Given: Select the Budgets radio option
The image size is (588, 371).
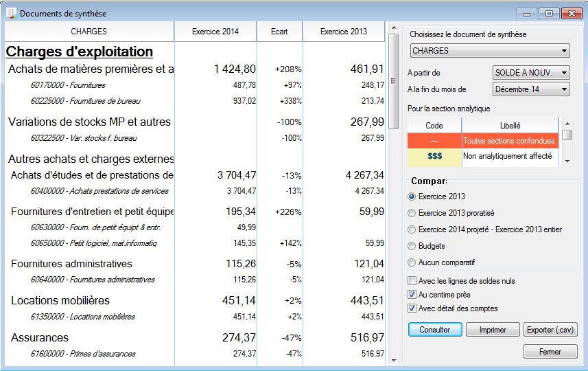Looking at the screenshot, I should [412, 246].
